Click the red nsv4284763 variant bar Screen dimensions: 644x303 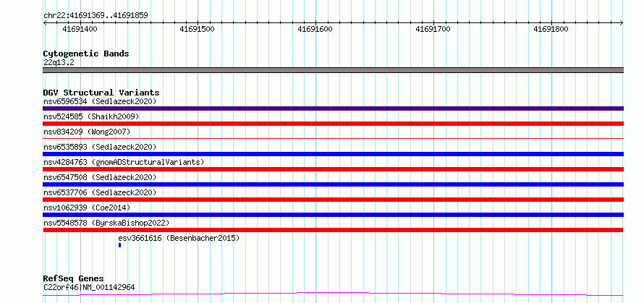[x=333, y=169]
